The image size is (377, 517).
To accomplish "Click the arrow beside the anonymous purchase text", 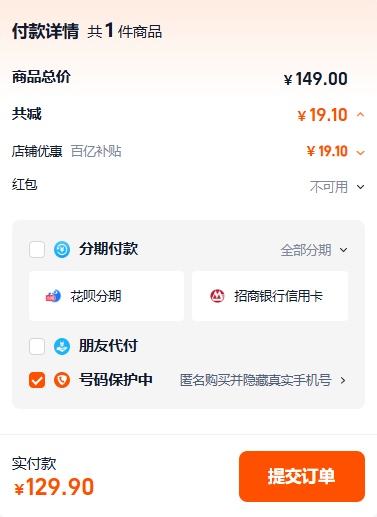I will pos(343,380).
